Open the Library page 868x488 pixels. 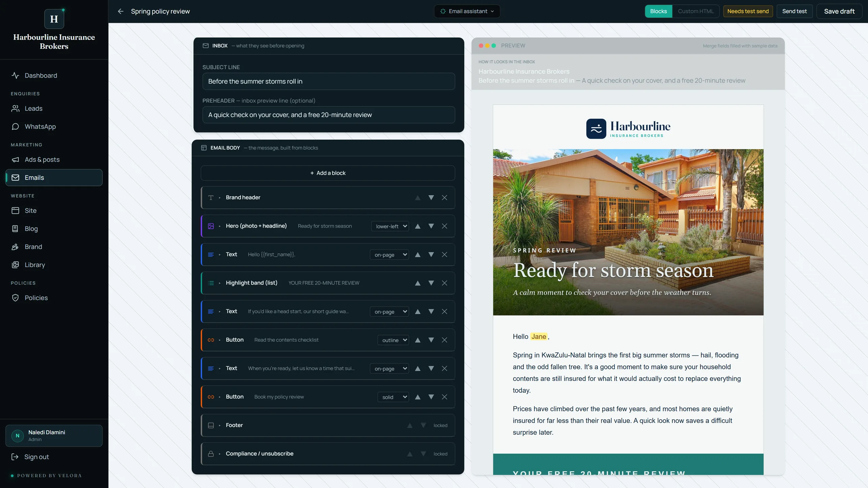point(54,265)
